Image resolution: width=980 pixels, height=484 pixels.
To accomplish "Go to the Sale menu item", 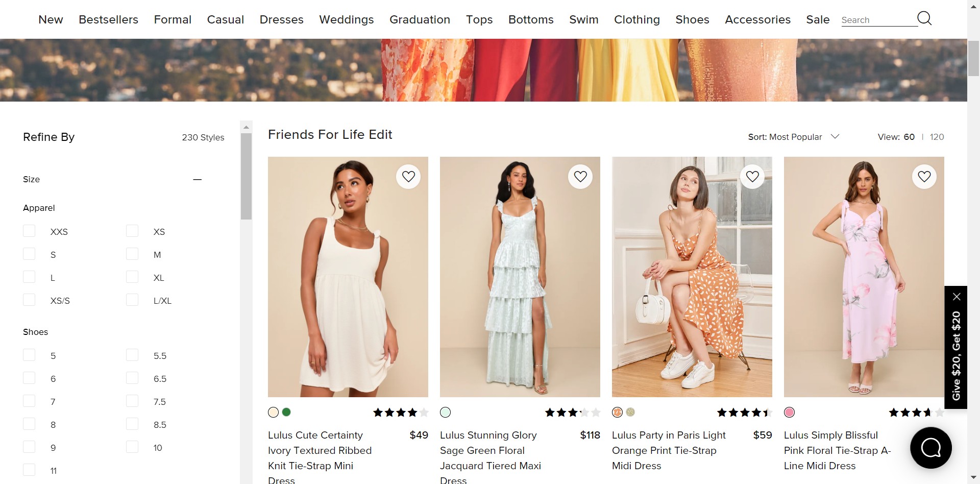I will [x=818, y=19].
